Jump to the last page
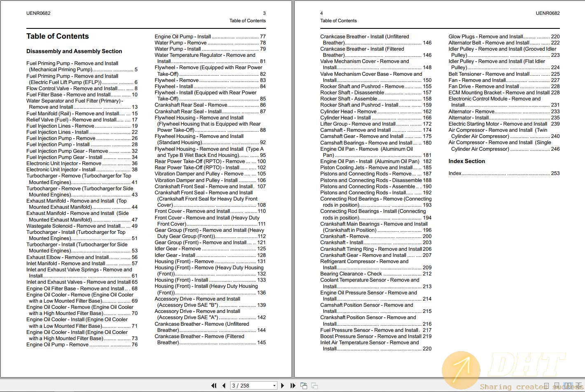This screenshot has height=392, width=585. (x=293, y=386)
